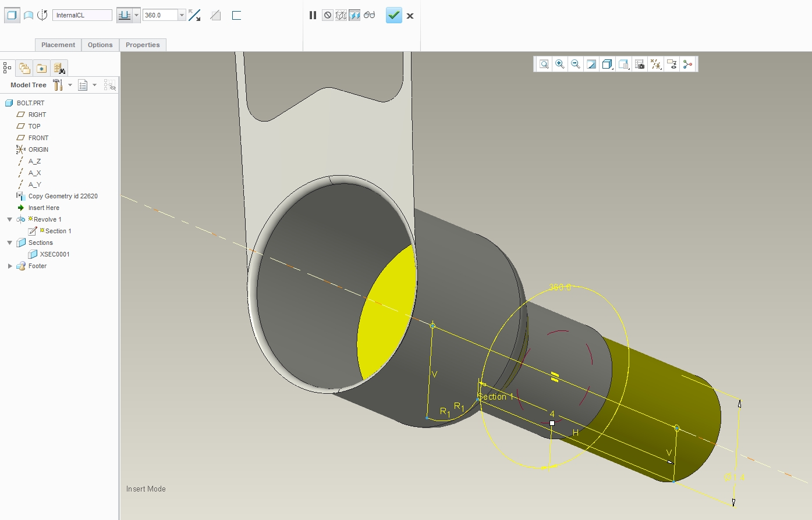Select A_X datum axis
Screen dimensions: 812x520
(34, 173)
